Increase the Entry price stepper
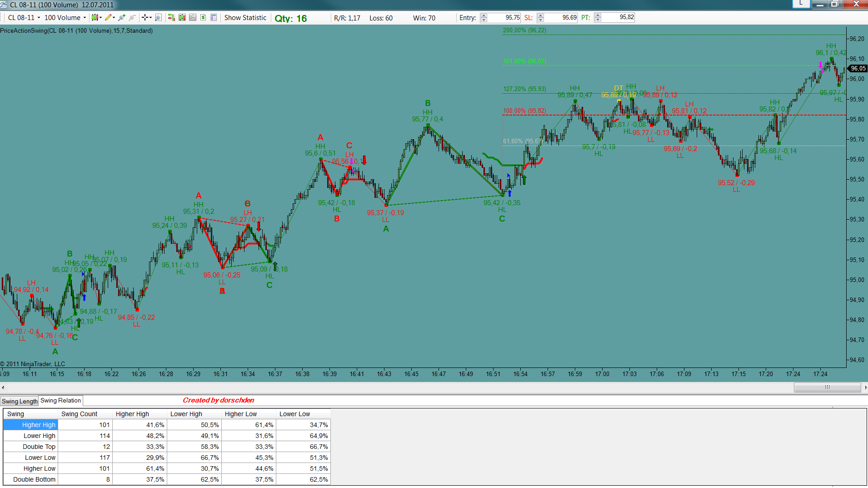The width and height of the screenshot is (868, 488). click(x=484, y=15)
